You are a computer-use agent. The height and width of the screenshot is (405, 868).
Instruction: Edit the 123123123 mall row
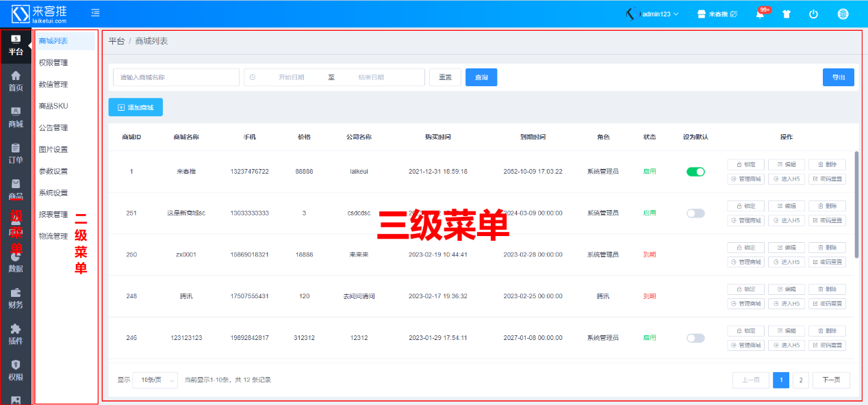coord(786,331)
